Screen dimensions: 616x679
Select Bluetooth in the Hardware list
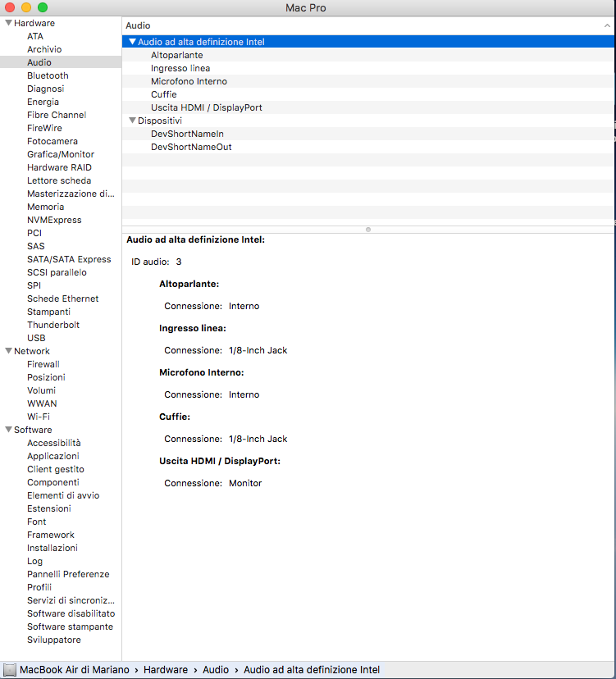[48, 75]
